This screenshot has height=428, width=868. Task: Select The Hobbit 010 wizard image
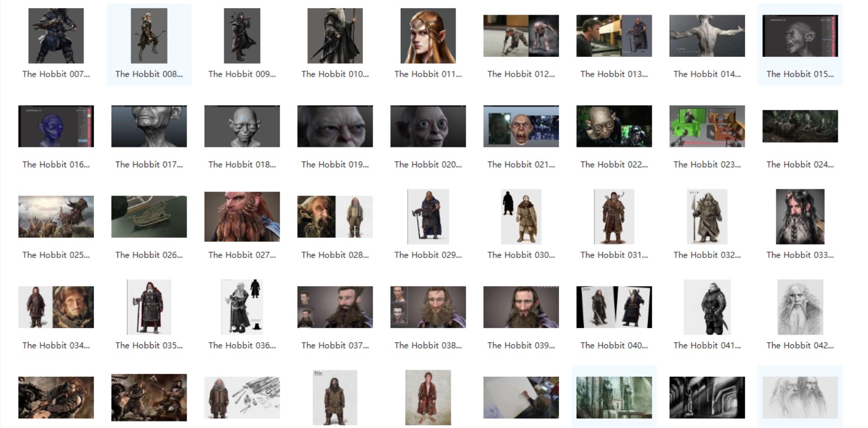pos(335,36)
